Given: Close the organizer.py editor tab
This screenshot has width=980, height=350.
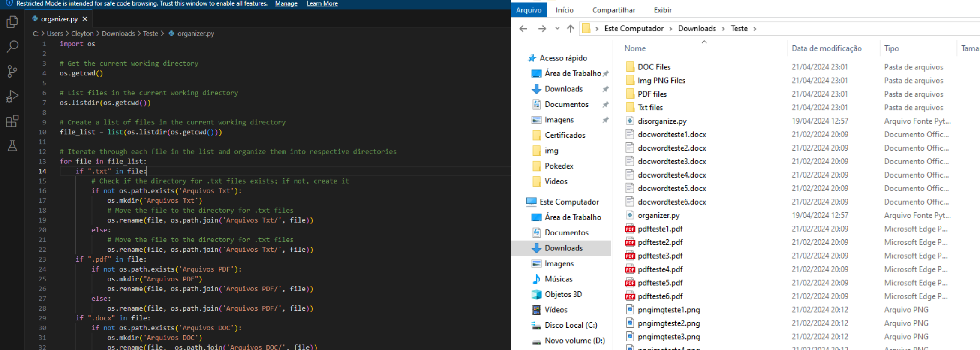Looking at the screenshot, I should pyautogui.click(x=85, y=19).
